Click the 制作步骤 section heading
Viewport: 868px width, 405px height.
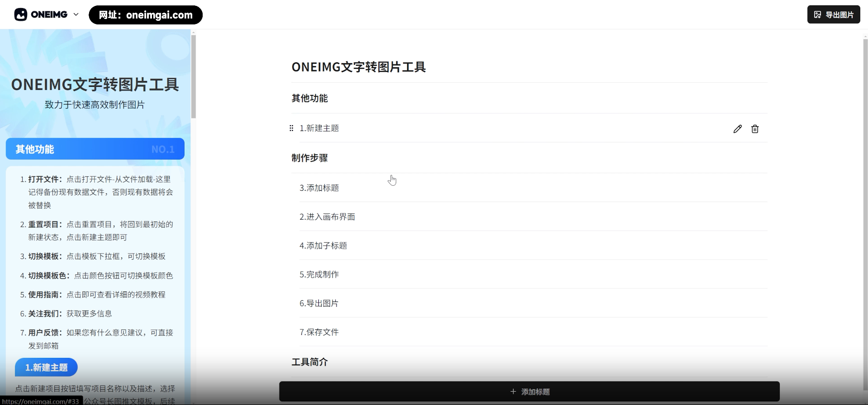pos(309,158)
